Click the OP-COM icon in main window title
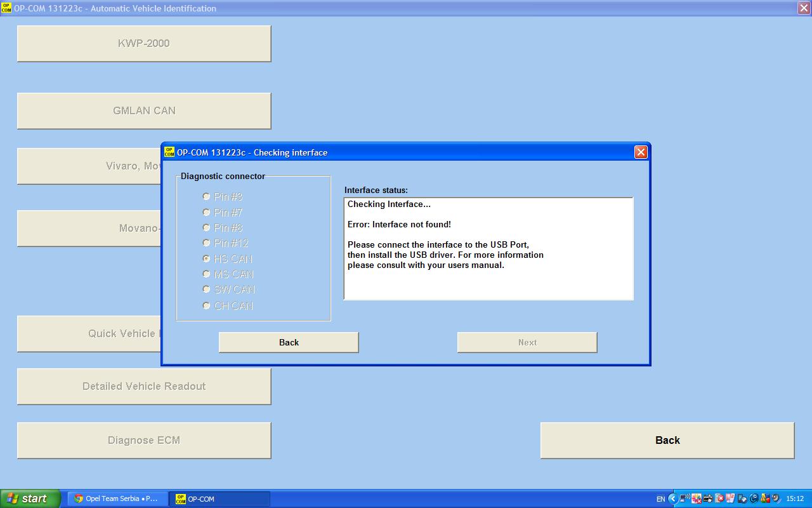812x508 pixels. coord(6,8)
